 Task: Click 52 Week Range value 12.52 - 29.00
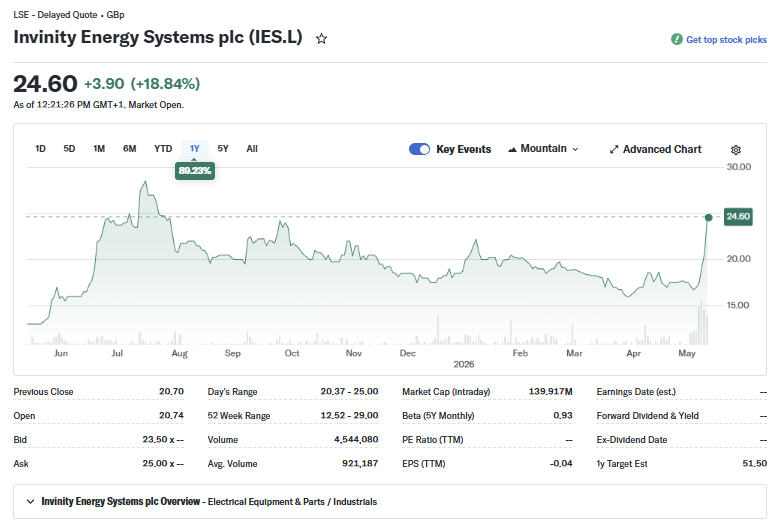349,415
